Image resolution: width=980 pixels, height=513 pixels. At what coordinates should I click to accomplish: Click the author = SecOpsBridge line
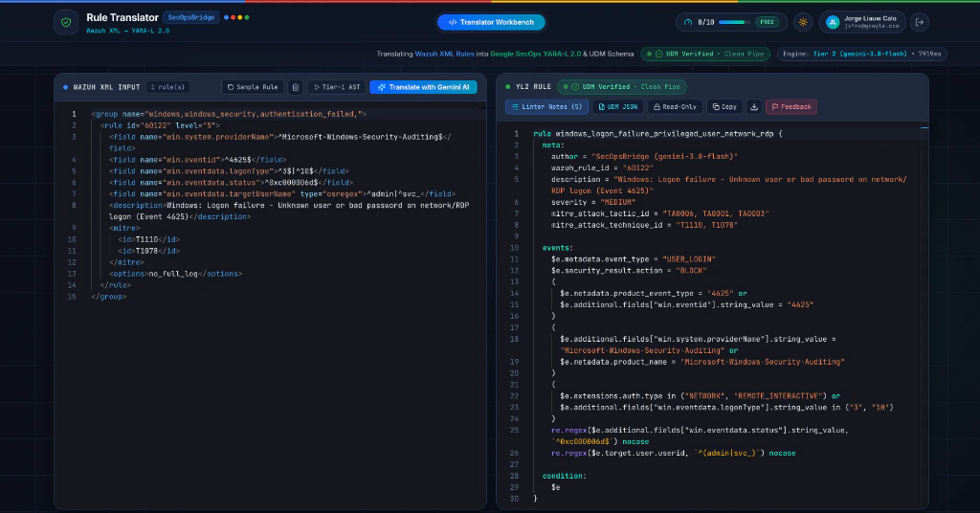pyautogui.click(x=644, y=156)
